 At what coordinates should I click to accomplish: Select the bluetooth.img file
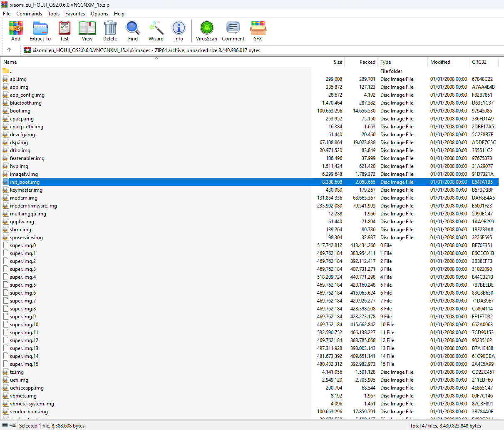coord(26,103)
